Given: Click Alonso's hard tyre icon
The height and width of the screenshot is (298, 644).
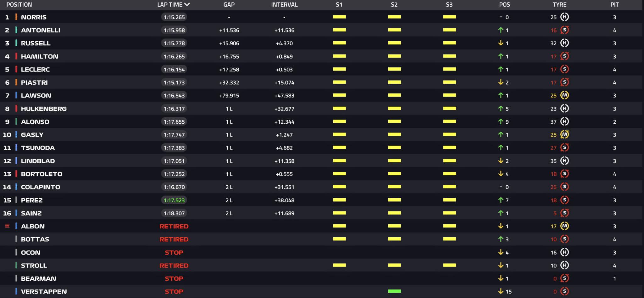Looking at the screenshot, I should click(x=564, y=121).
